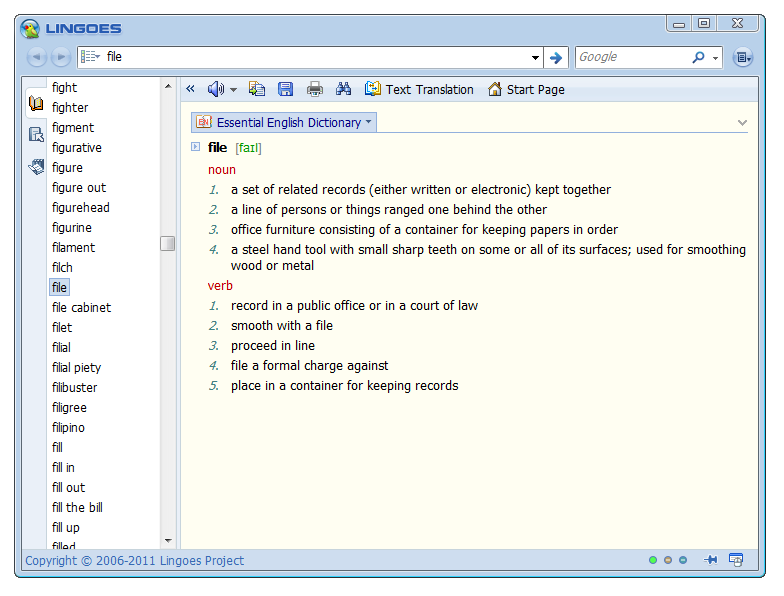Select 'filet' in word list
784x596 pixels.
pos(62,328)
